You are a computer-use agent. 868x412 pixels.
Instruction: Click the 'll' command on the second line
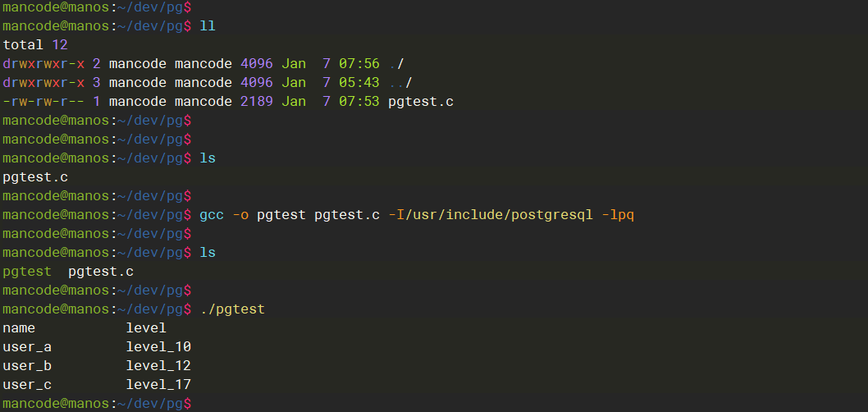[208, 26]
